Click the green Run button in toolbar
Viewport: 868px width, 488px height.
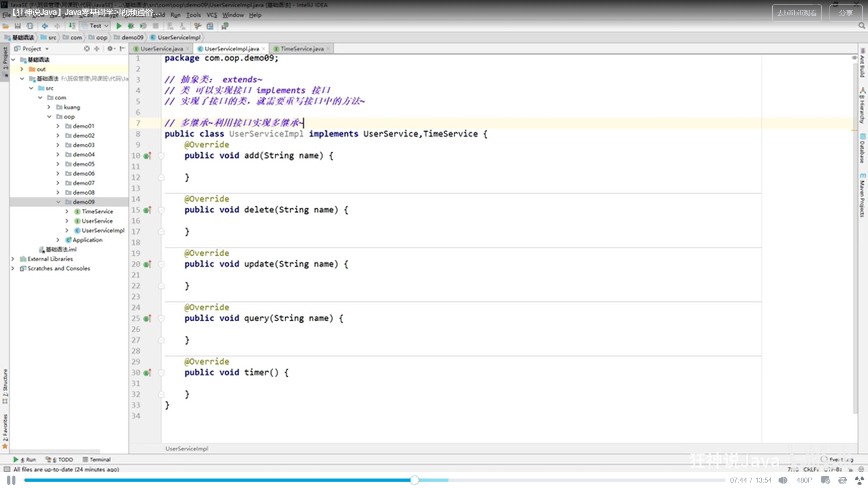click(119, 26)
